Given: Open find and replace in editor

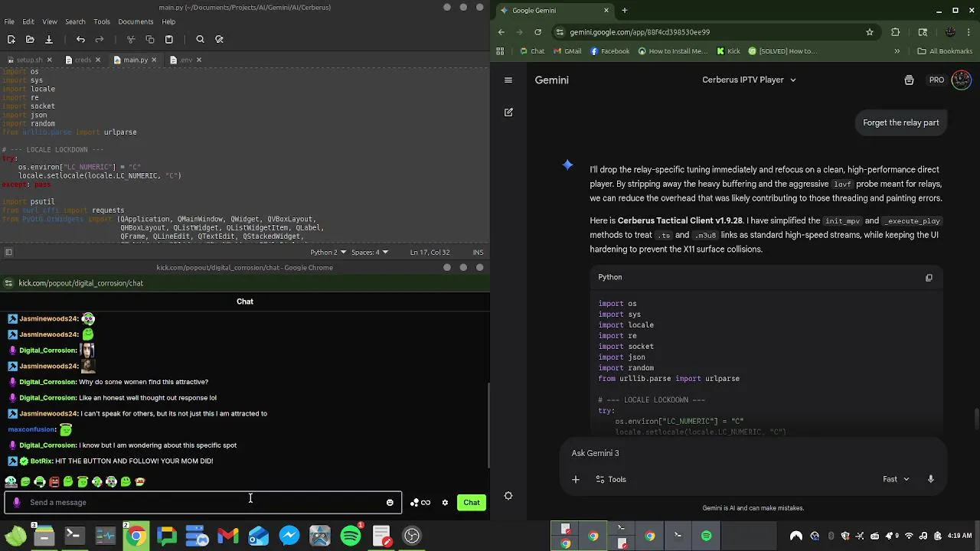Looking at the screenshot, I should click(219, 39).
